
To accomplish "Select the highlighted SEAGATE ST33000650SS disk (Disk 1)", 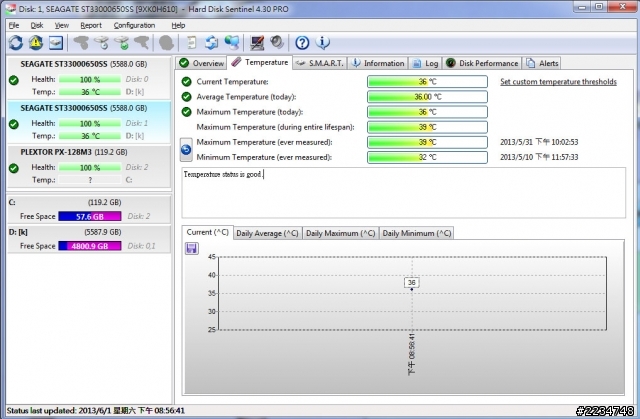I will [89, 122].
